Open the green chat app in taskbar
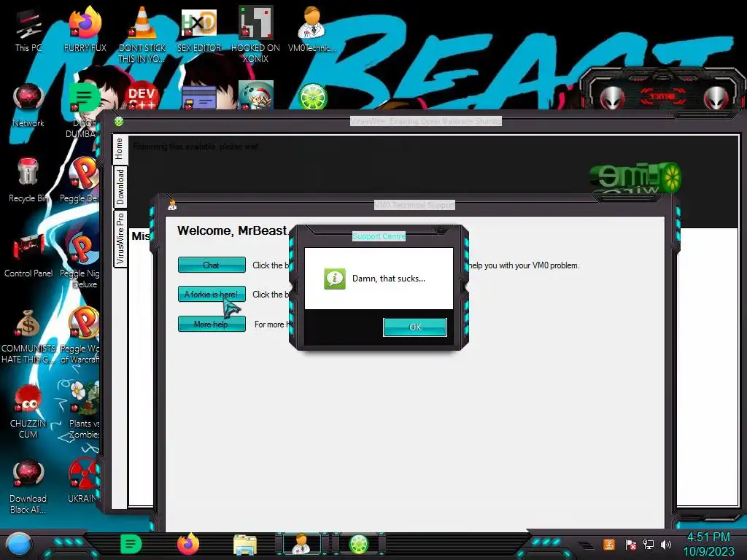747x560 pixels. (x=131, y=544)
